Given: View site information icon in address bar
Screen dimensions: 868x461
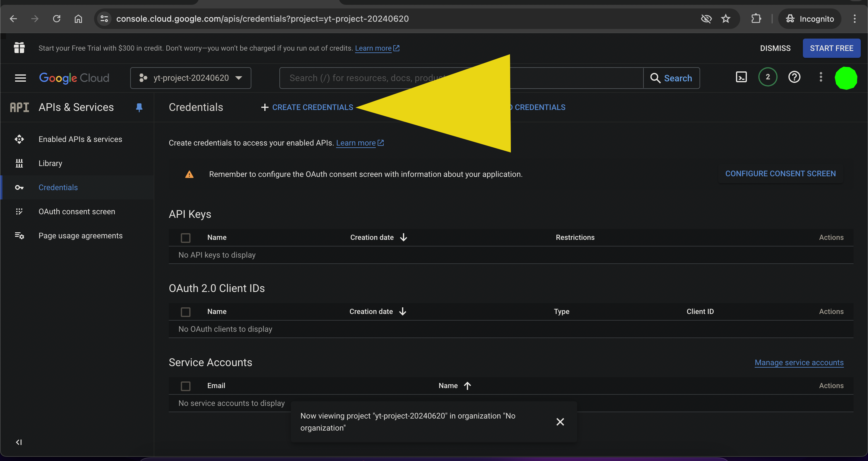Looking at the screenshot, I should [105, 19].
